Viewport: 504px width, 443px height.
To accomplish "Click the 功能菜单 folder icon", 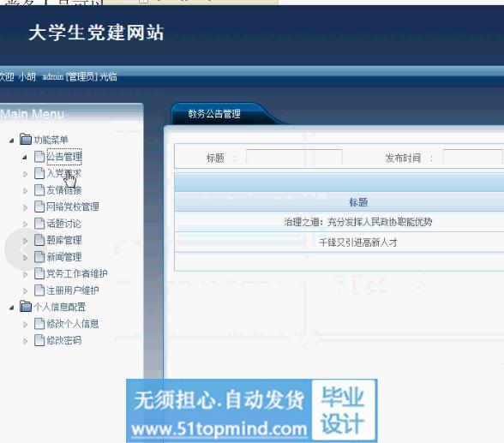I will [26, 140].
